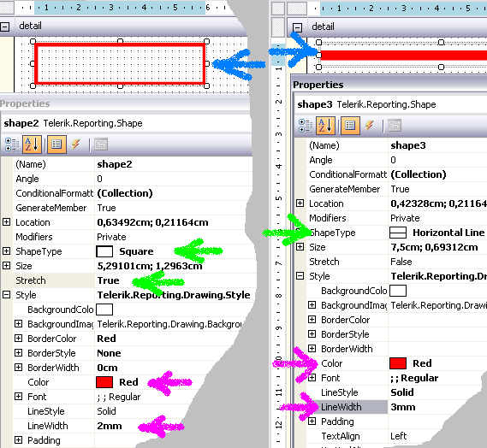This screenshot has height=448, width=487.
Task: Expand BorderColor property of shape3
Action: [x=312, y=319]
